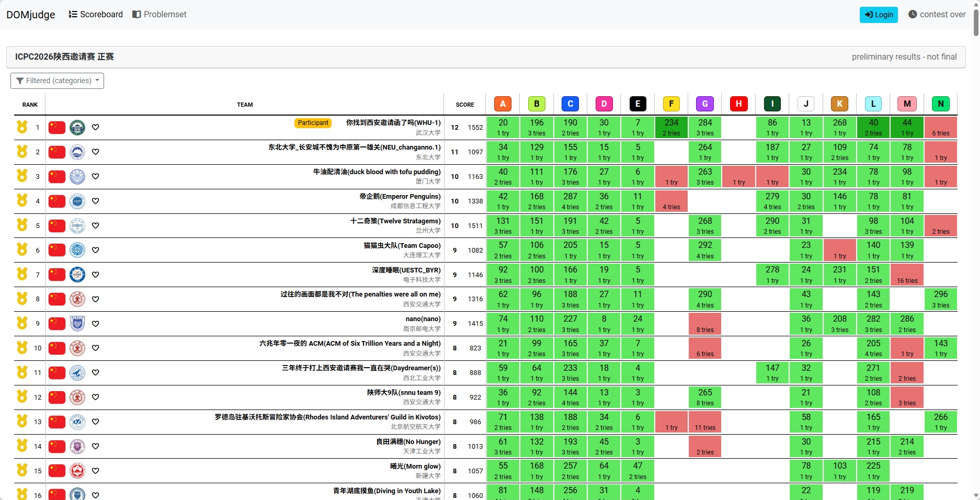Click the SCORE column header
Image resolution: width=980 pixels, height=500 pixels.
465,105
